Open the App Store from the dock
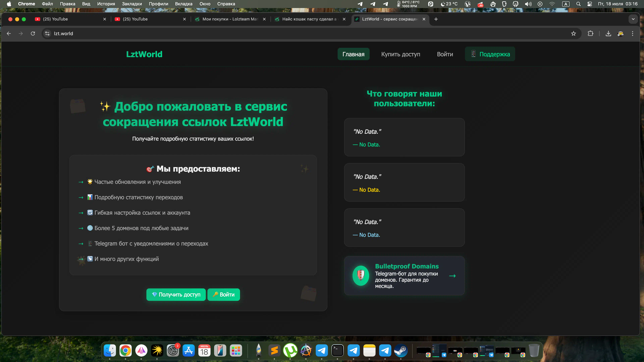Screen dimensions: 644x362 click(189, 350)
